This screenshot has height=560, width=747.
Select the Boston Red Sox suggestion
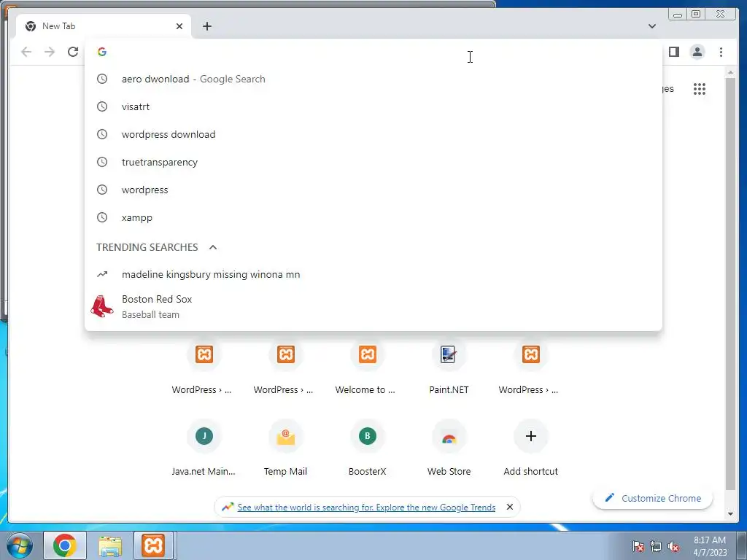(373, 306)
